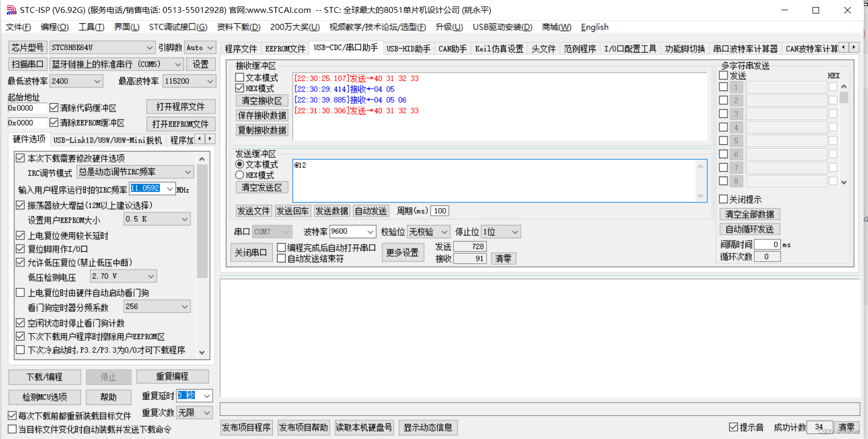Toggle 复位脚用作I/O口 checkbox

pos(20,249)
